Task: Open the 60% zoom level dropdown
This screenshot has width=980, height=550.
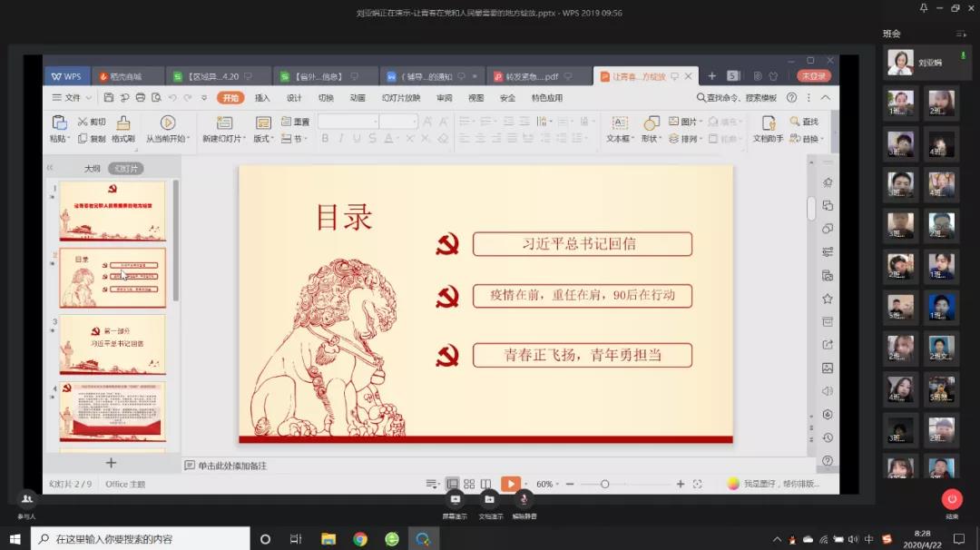Action: point(548,484)
